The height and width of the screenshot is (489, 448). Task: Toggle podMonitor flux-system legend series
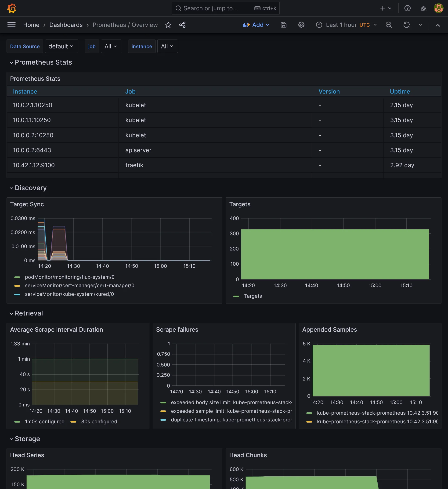[x=70, y=277]
